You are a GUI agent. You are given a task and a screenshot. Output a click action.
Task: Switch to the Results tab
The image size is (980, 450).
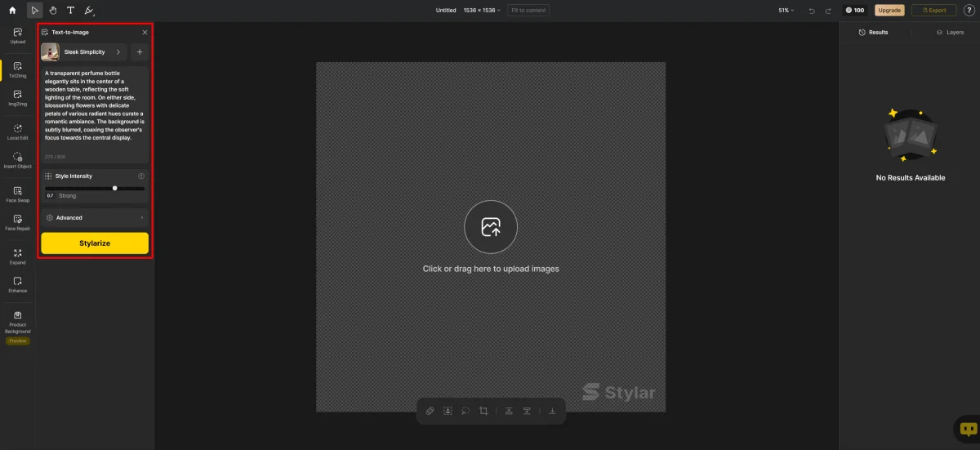coord(873,32)
